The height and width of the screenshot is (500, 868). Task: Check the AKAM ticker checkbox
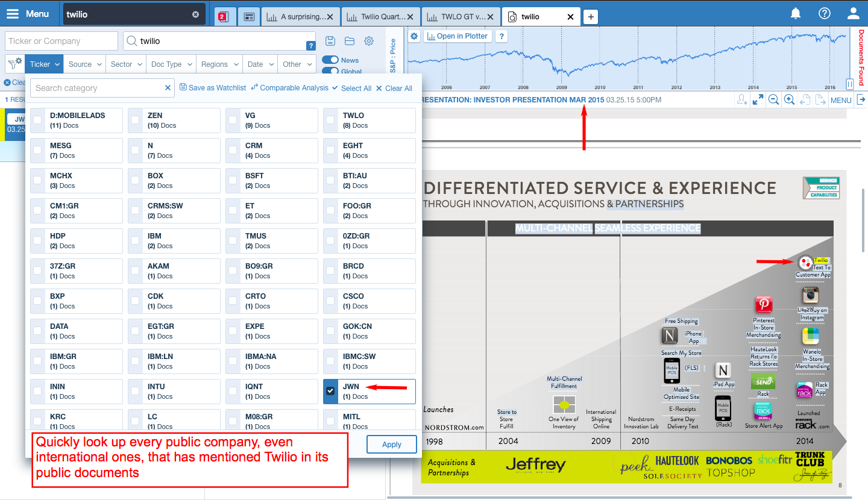pos(135,270)
